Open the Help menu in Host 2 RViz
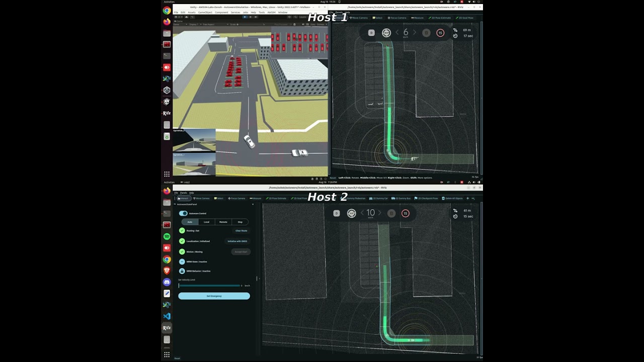 [192, 193]
